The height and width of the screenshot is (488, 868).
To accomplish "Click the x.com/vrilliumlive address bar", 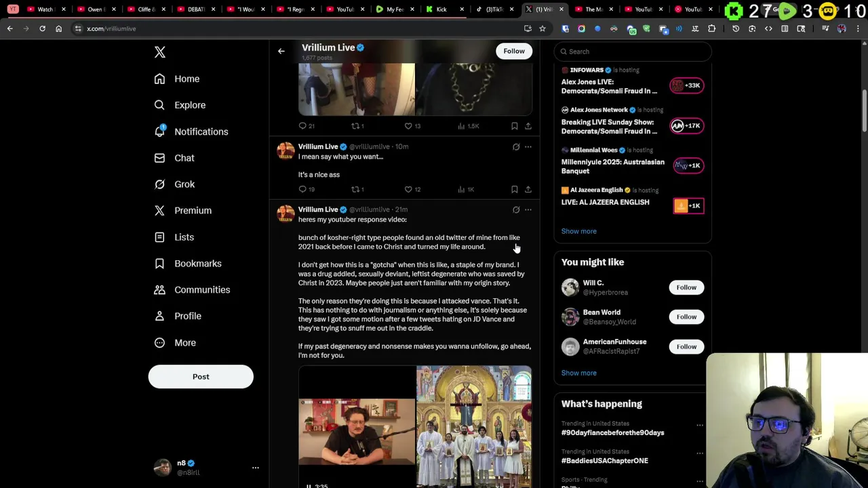I will click(298, 28).
